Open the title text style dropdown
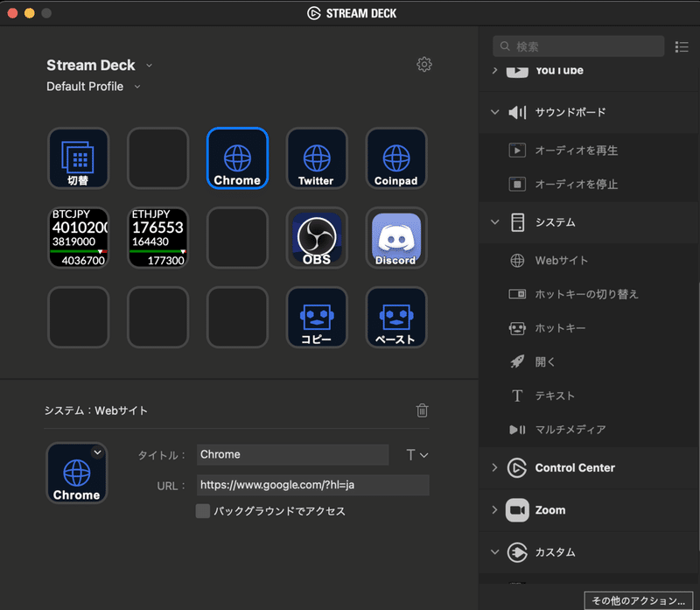 coord(417,455)
